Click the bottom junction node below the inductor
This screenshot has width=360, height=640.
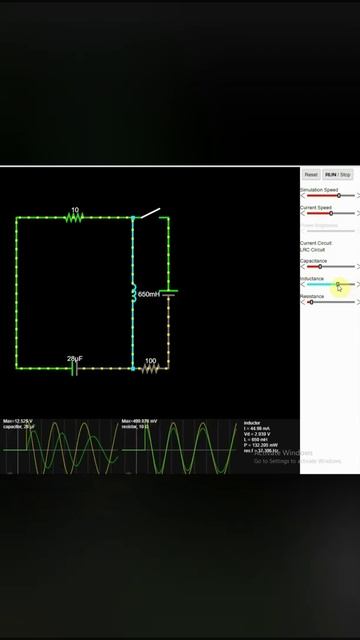[x=133, y=369]
